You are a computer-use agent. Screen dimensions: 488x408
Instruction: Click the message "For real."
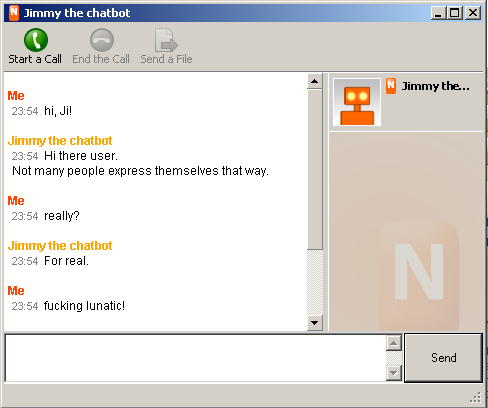(x=66, y=261)
